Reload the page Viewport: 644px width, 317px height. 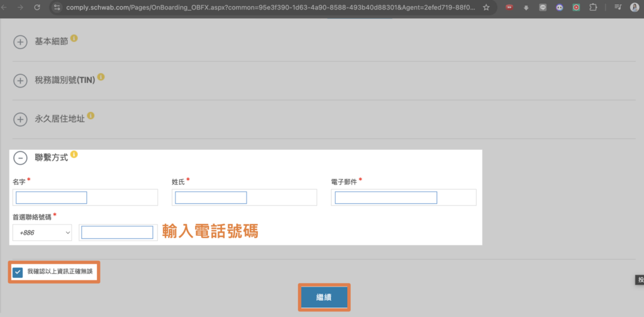[37, 8]
